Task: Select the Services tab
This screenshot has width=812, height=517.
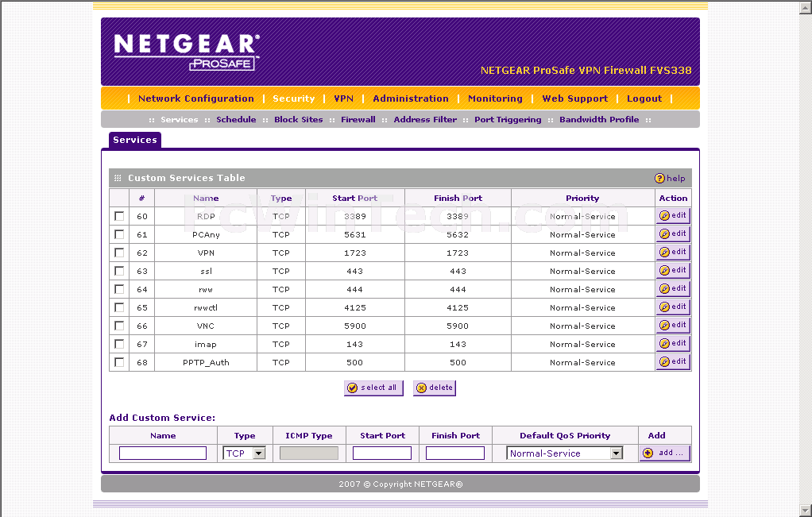Action: pyautogui.click(x=135, y=141)
